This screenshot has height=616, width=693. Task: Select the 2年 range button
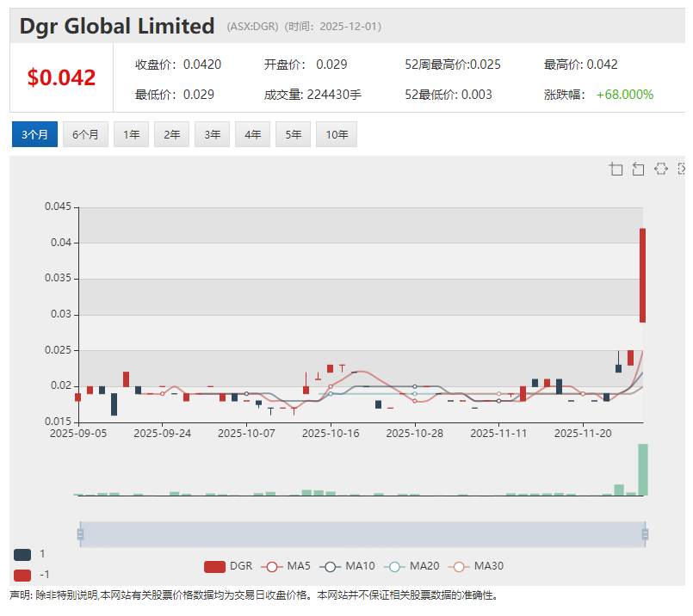[x=171, y=134]
